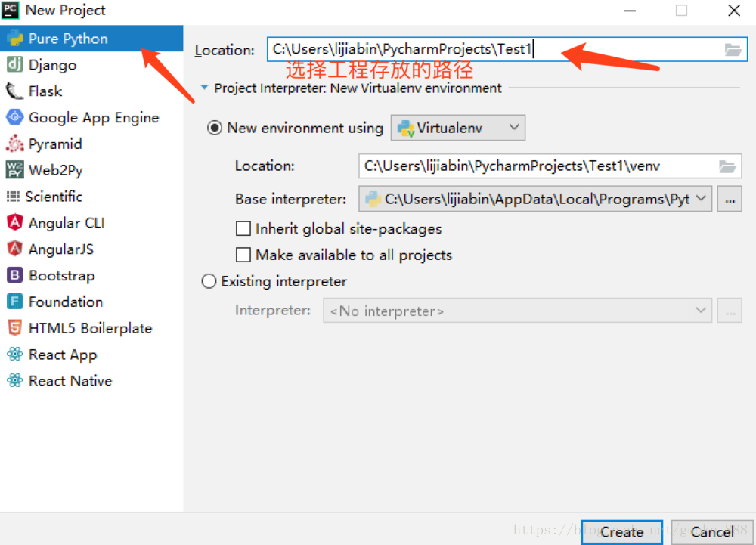Collapse the Project Interpreter section
This screenshot has height=545, width=756.
tap(204, 88)
